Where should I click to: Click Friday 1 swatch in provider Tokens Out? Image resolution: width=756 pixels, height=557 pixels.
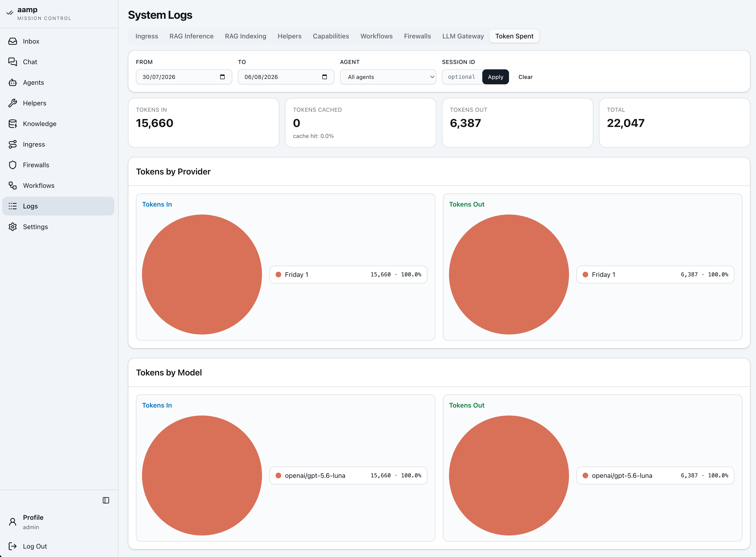point(585,275)
